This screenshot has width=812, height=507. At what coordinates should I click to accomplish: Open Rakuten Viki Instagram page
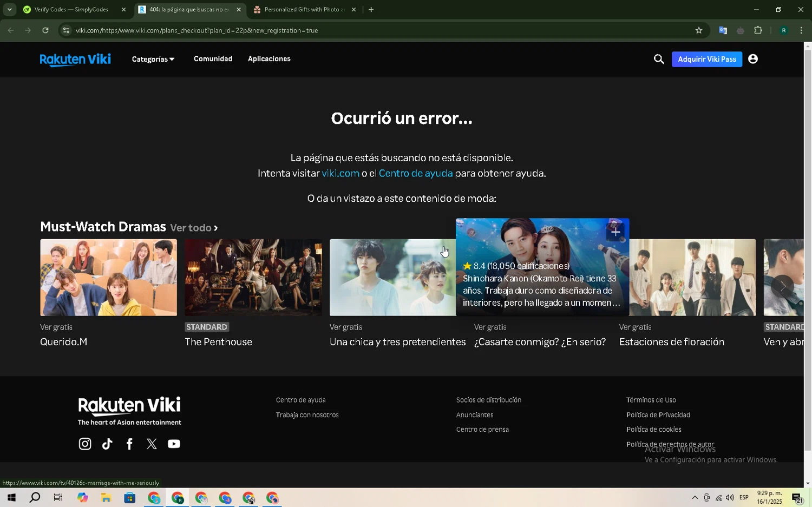coord(85,444)
